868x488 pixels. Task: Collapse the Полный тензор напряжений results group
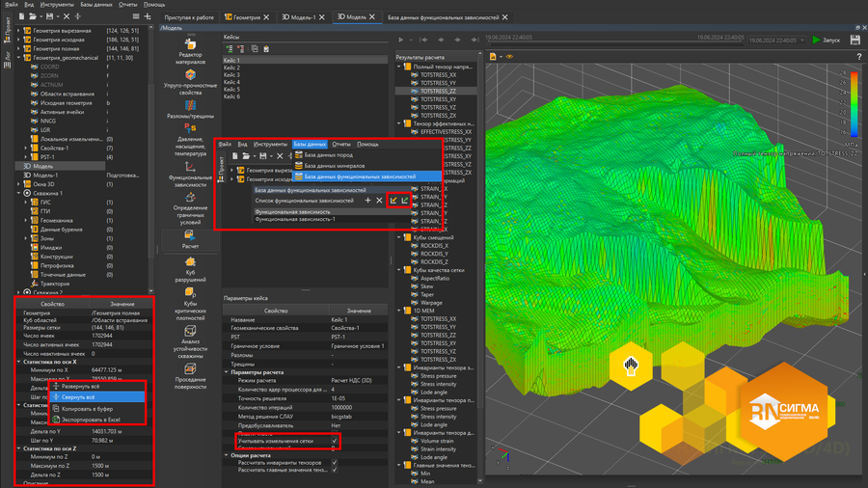click(x=400, y=67)
